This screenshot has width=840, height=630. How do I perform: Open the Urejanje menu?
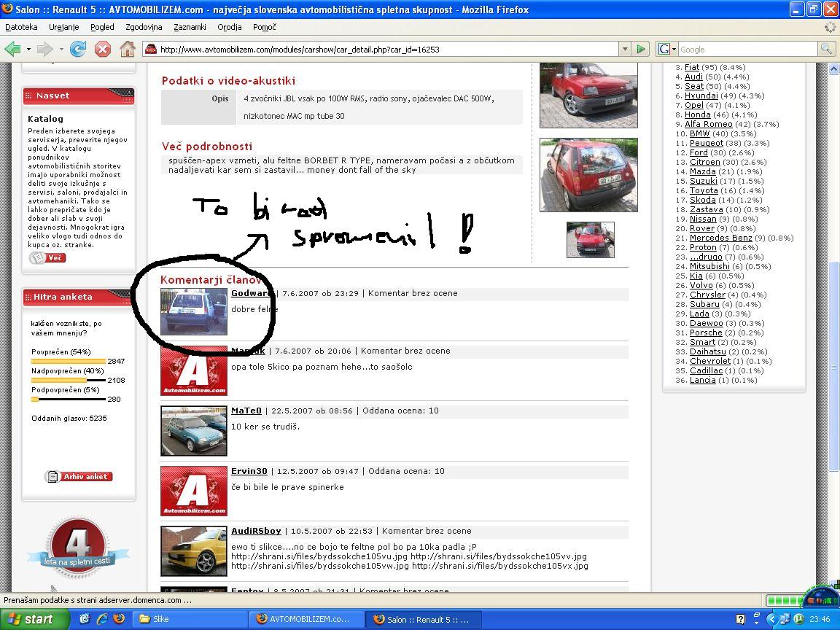coord(63,27)
